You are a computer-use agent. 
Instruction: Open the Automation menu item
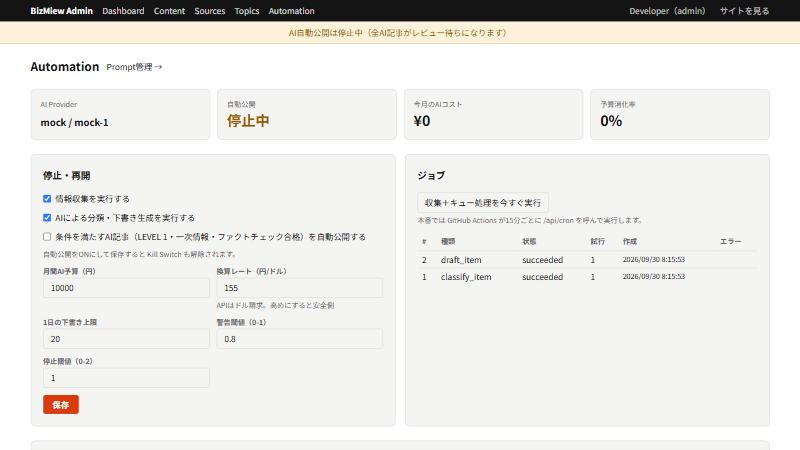291,11
